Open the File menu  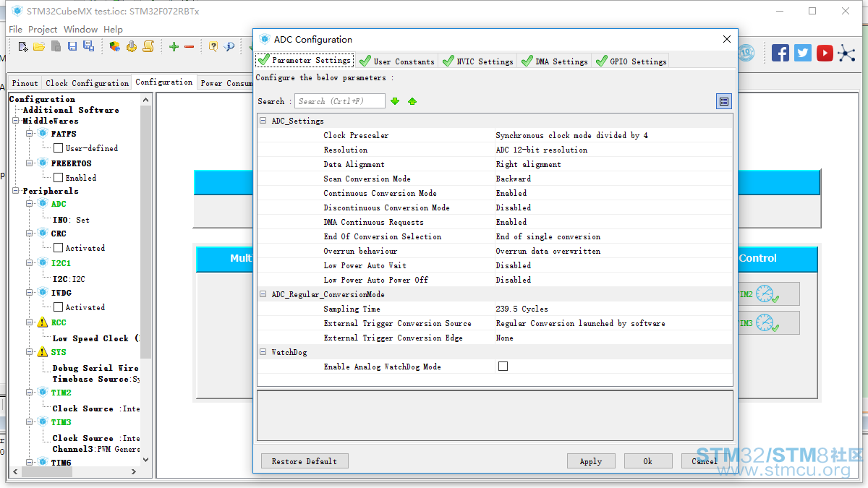point(15,30)
